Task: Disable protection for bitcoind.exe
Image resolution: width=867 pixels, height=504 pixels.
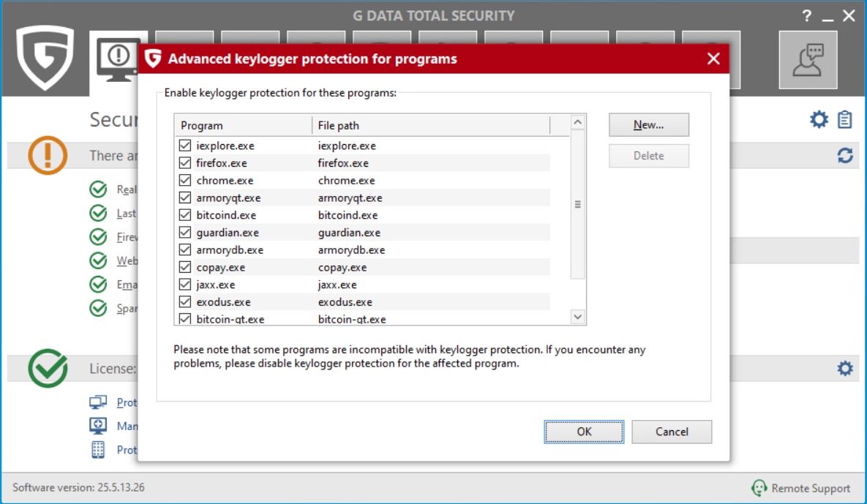Action: coord(184,215)
